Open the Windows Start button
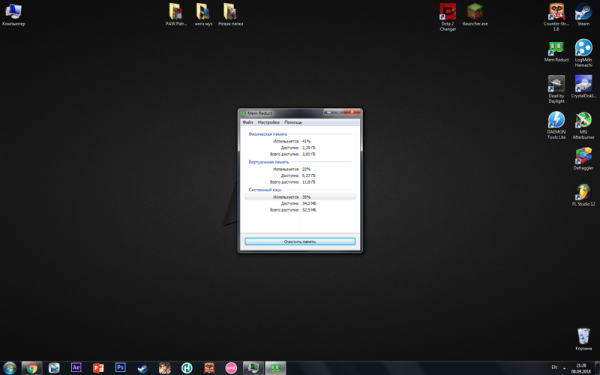The image size is (600, 375). click(x=9, y=368)
